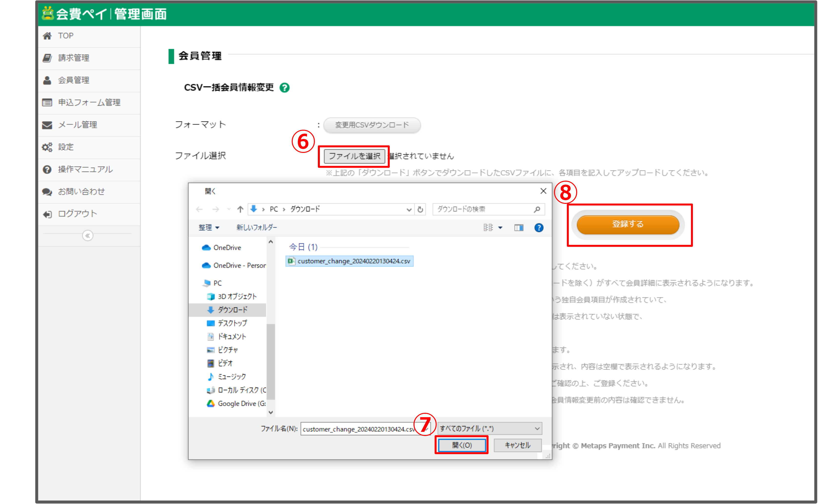Expand the address bar path dropdown

point(409,209)
